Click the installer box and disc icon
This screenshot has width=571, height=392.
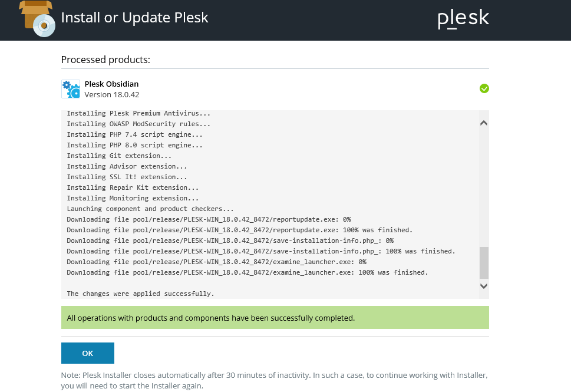pos(37,18)
